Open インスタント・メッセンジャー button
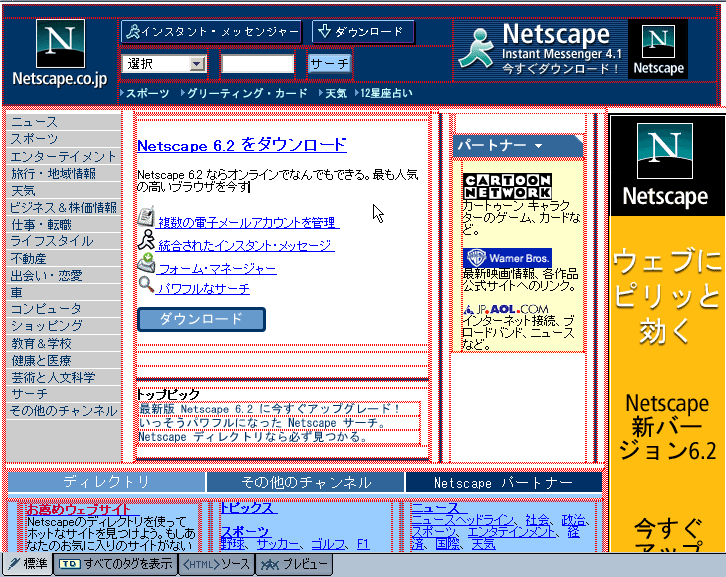Image resolution: width=726 pixels, height=577 pixels. (x=211, y=32)
